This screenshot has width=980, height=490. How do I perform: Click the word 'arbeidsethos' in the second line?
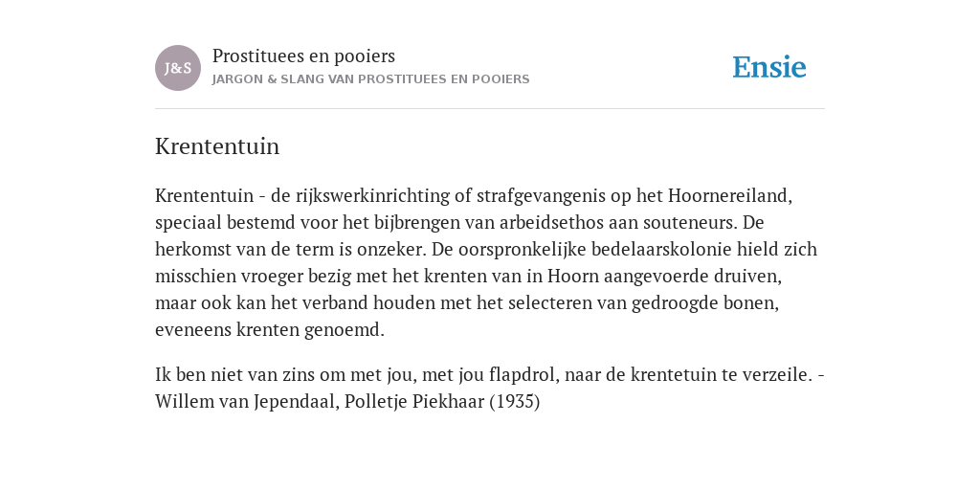pyautogui.click(x=547, y=222)
